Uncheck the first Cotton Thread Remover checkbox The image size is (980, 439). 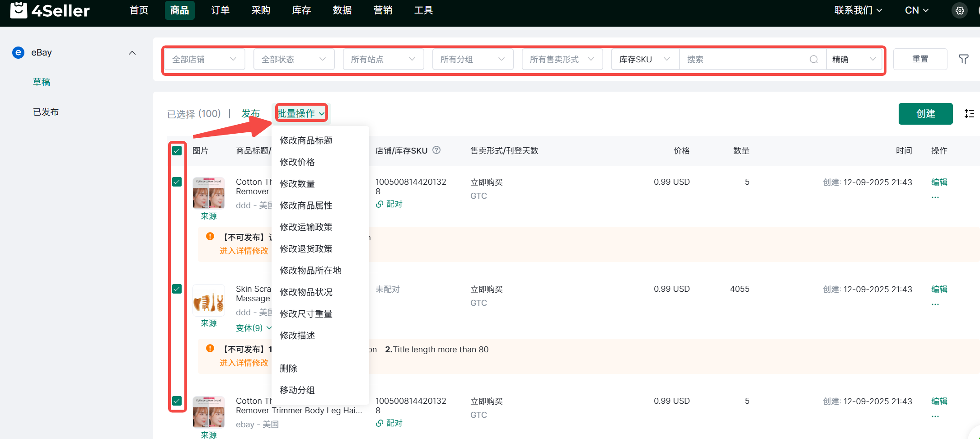177,182
